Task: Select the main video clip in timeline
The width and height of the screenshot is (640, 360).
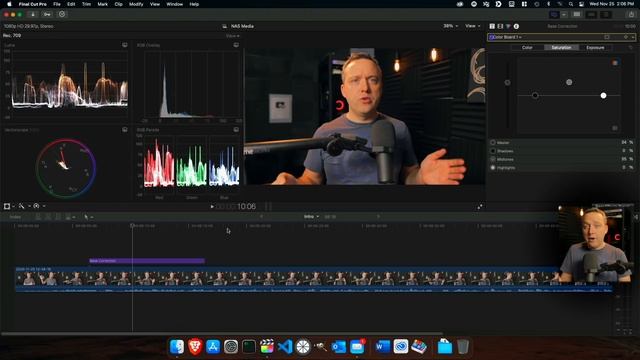Action: click(x=313, y=280)
